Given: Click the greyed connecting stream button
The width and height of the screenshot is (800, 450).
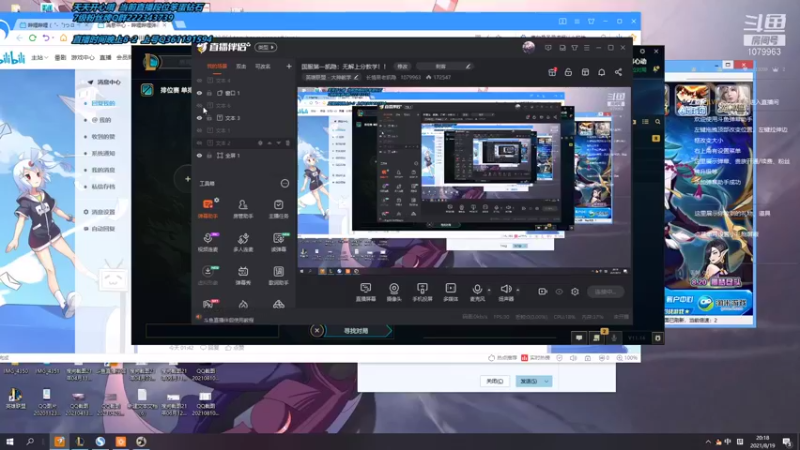Looking at the screenshot, I should 605,292.
